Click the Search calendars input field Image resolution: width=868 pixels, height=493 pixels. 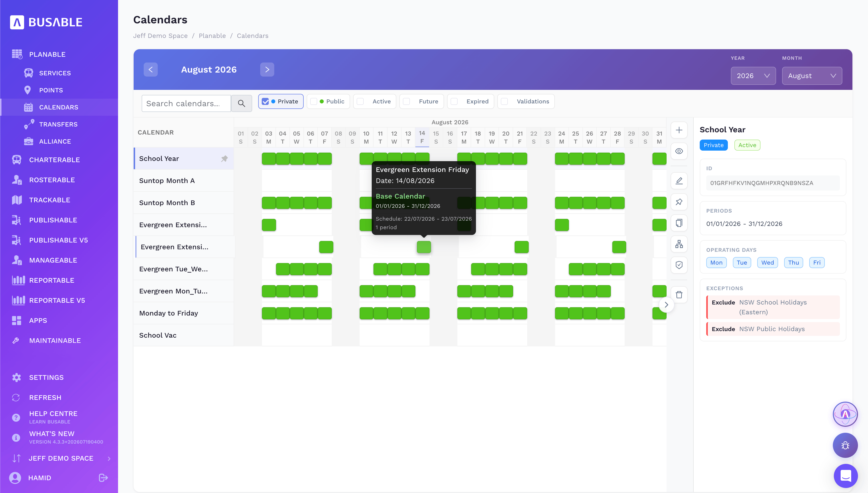click(186, 103)
